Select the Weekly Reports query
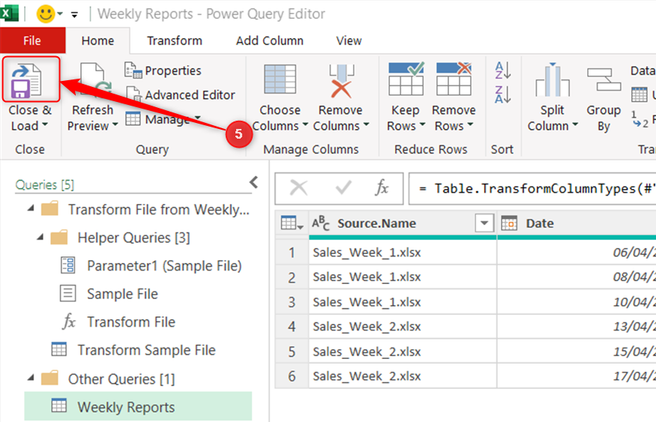 (138, 407)
